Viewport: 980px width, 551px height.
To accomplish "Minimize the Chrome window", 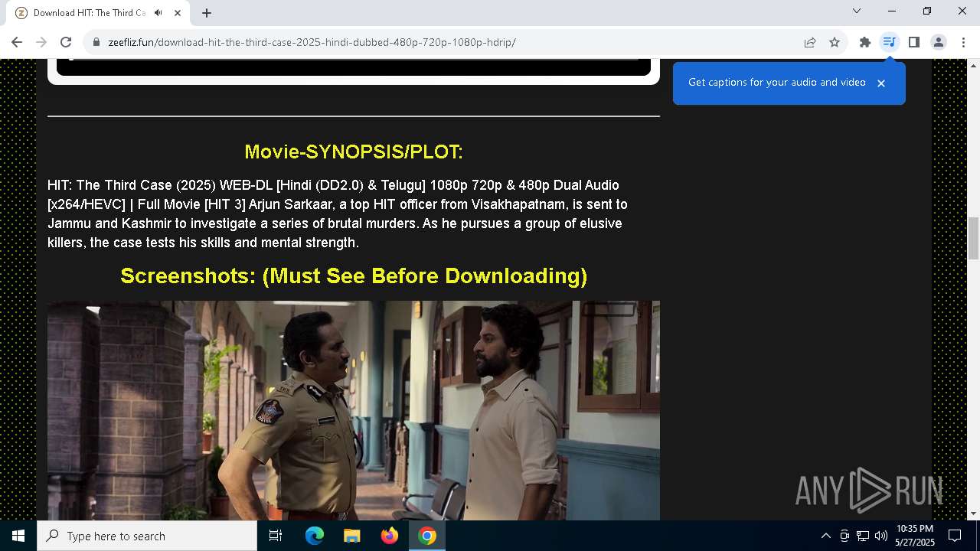I will (x=892, y=11).
